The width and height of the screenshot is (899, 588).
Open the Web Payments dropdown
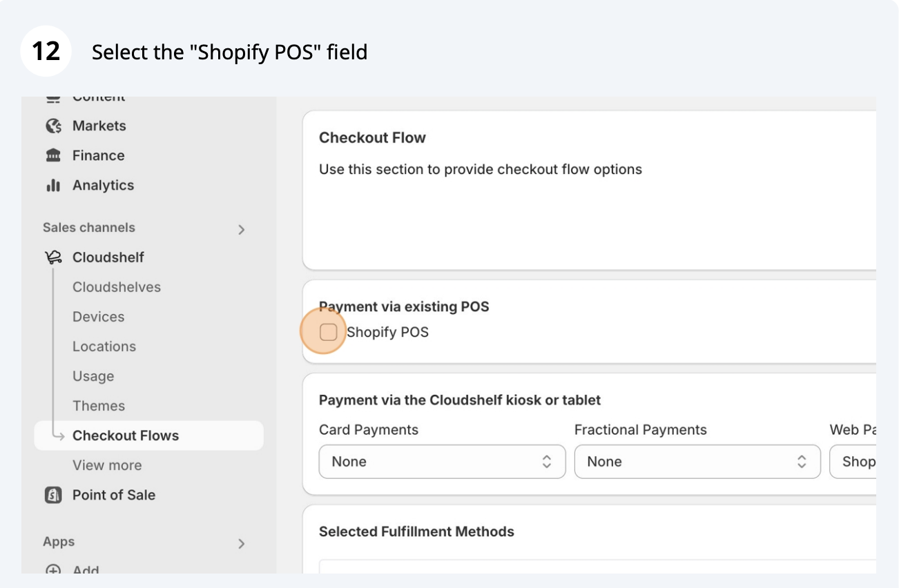pyautogui.click(x=855, y=462)
